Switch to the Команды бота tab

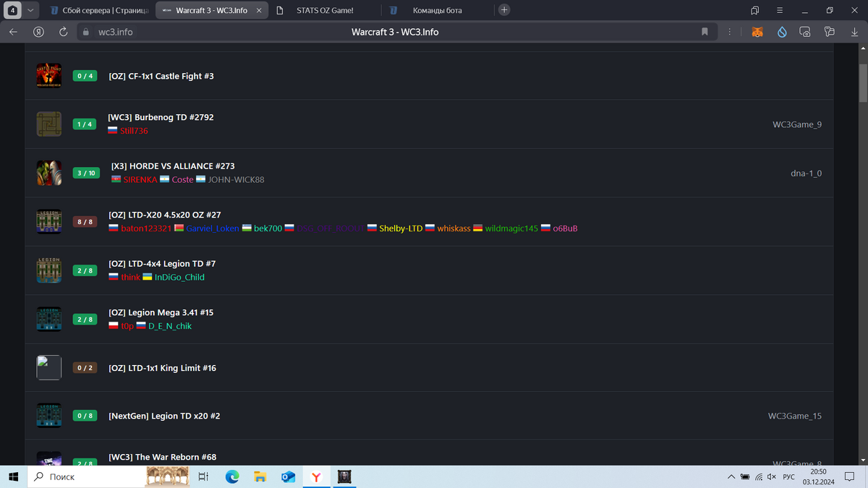(437, 11)
